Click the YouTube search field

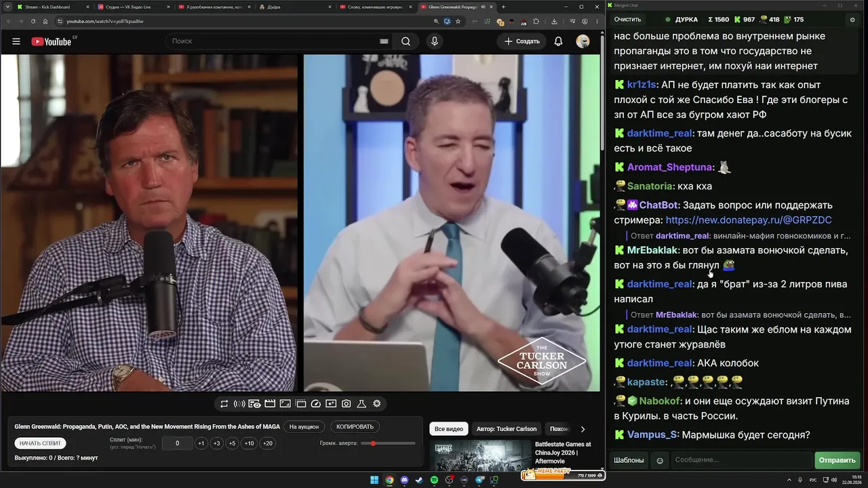coord(278,41)
